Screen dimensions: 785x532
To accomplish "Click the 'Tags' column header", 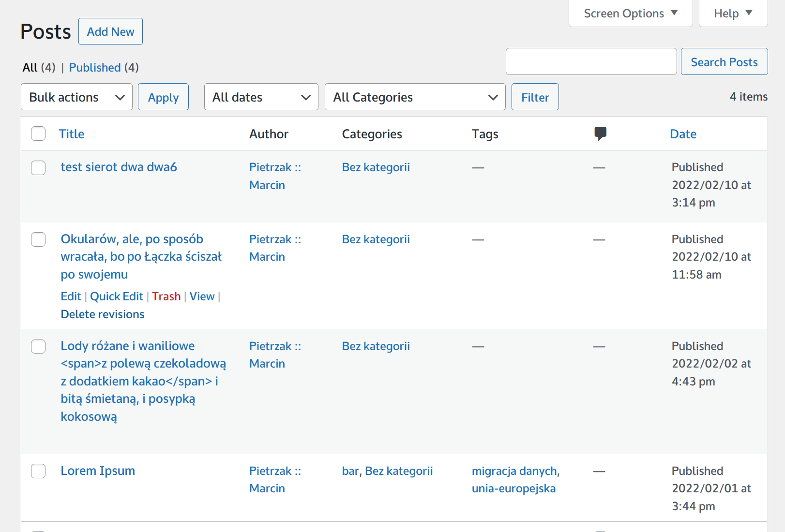I will tap(485, 134).
